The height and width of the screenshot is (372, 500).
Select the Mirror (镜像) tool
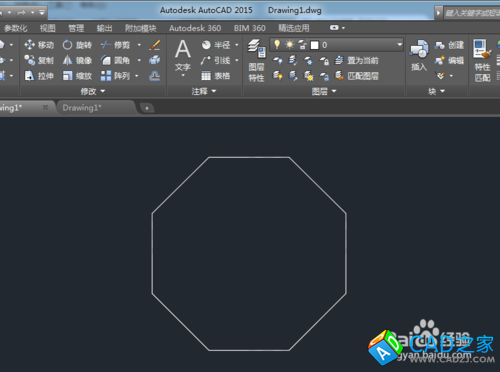click(x=77, y=60)
